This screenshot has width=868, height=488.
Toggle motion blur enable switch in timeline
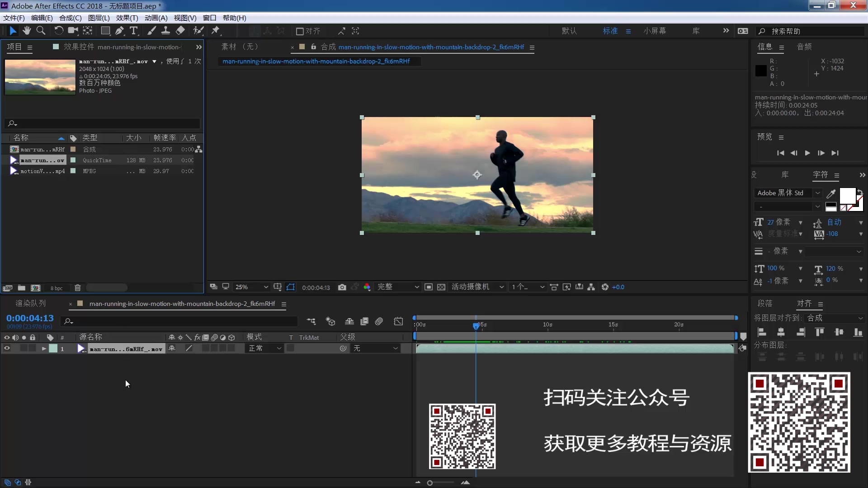click(379, 321)
